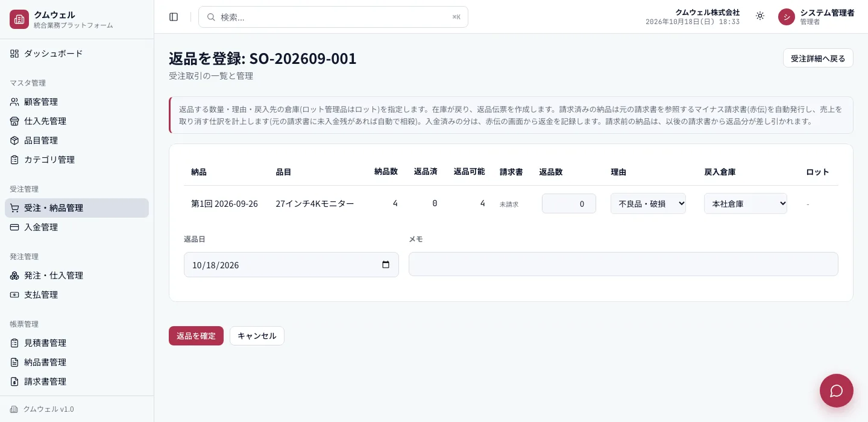This screenshot has height=422, width=868.
Task: Click 受注詳細へ戻る button
Action: coord(818,58)
